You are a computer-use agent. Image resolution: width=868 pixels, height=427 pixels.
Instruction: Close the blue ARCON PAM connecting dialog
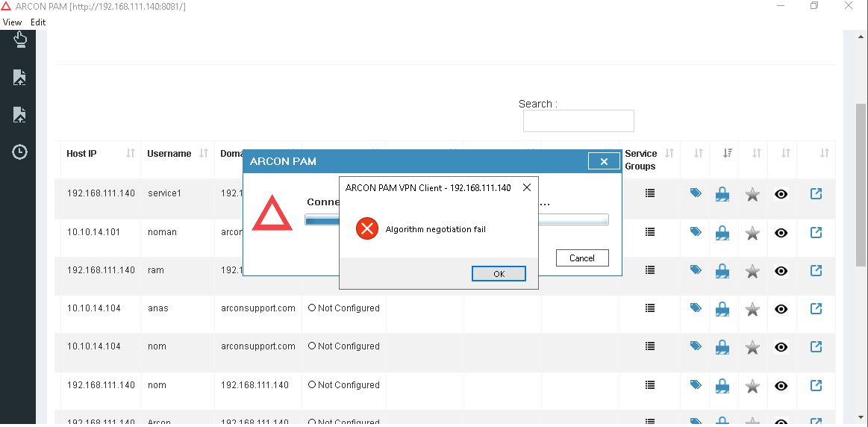[604, 161]
